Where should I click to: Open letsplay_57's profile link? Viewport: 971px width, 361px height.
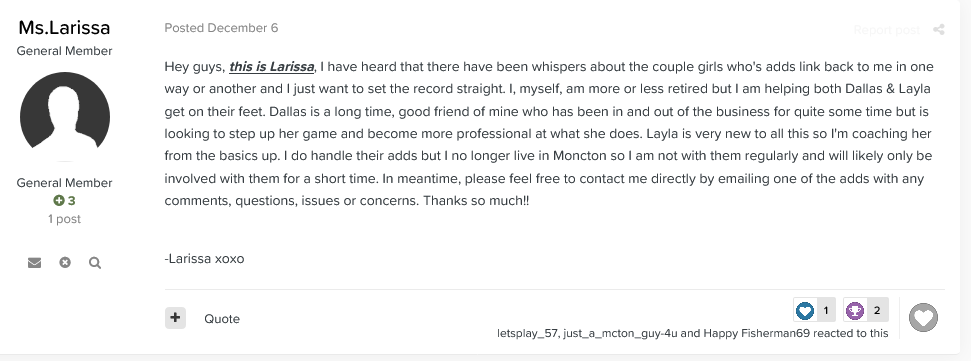pos(528,333)
